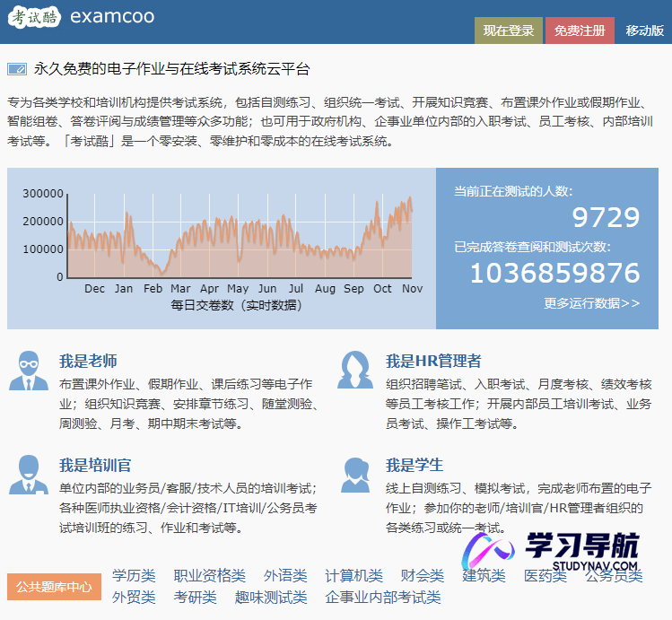The height and width of the screenshot is (620, 672).
Task: Go to the 考研类 category
Action: (195, 597)
